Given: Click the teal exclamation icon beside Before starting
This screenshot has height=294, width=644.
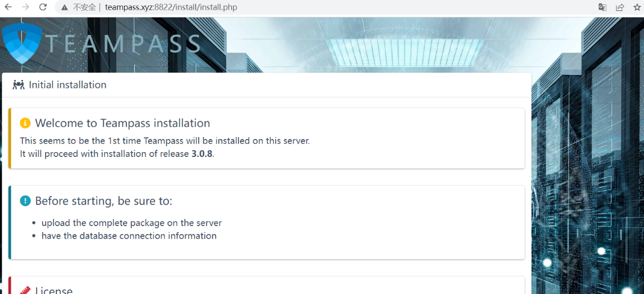Looking at the screenshot, I should (25, 201).
